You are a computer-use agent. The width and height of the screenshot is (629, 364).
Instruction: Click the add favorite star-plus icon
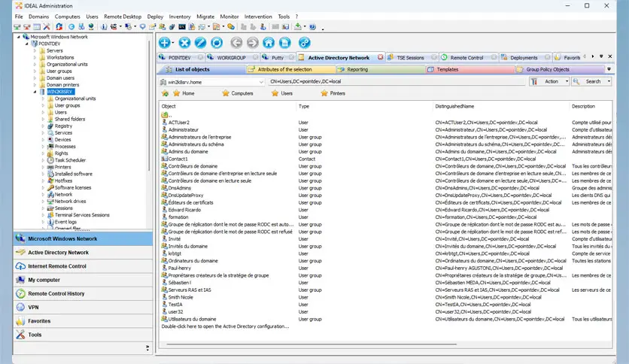pos(165,93)
